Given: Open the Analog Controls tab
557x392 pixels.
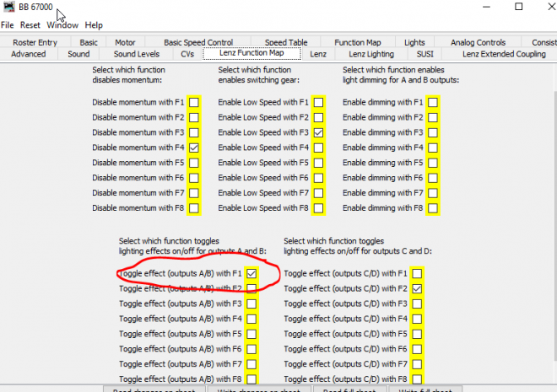Looking at the screenshot, I should click(479, 42).
